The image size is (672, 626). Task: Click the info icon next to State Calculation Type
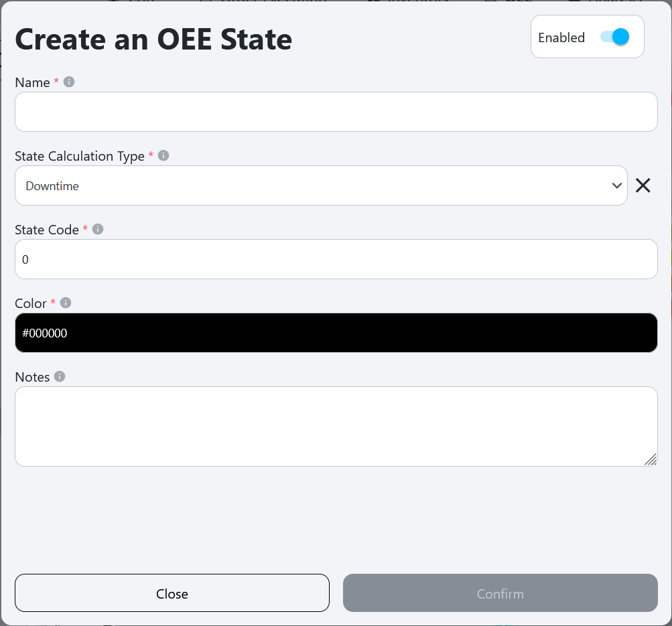pyautogui.click(x=163, y=155)
